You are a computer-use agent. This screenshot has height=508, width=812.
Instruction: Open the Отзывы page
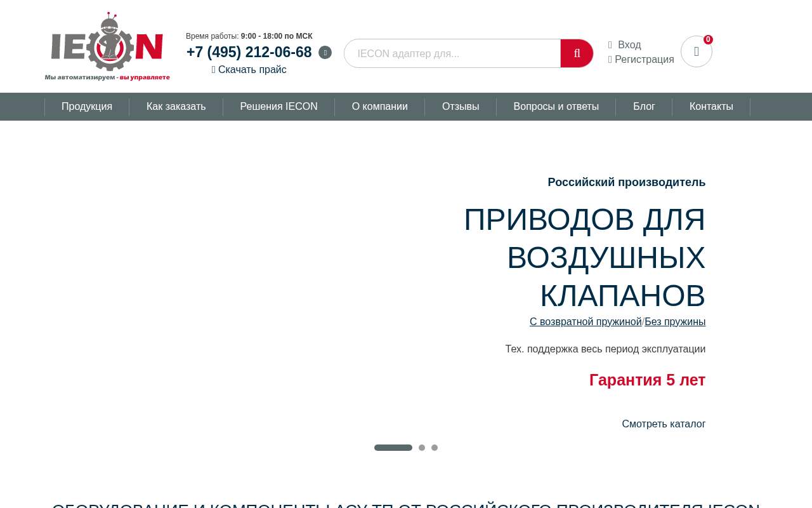461,107
